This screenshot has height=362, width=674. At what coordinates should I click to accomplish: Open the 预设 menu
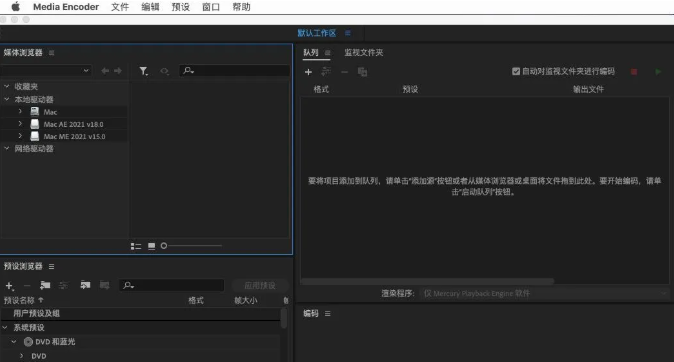pyautogui.click(x=181, y=7)
